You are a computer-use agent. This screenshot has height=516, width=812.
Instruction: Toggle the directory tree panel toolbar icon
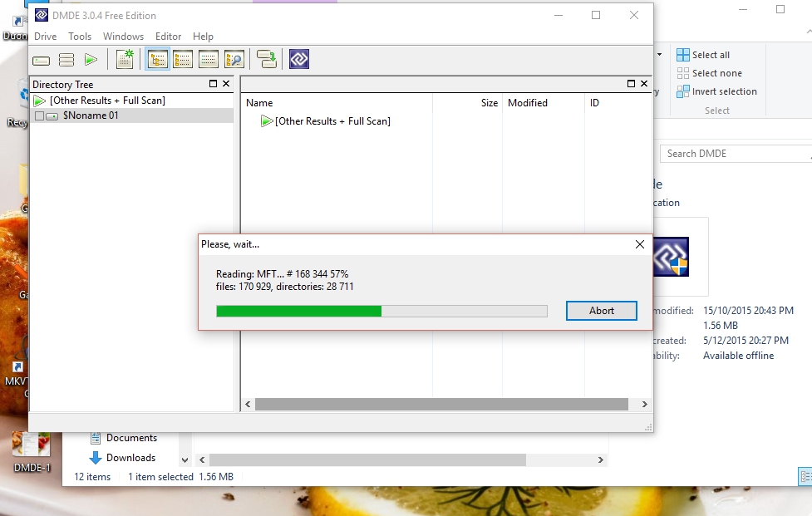pyautogui.click(x=157, y=60)
